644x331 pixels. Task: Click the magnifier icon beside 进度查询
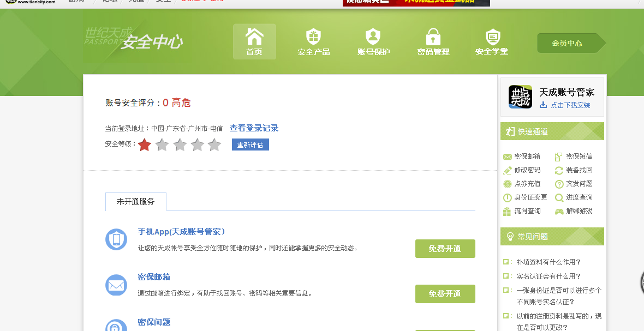pyautogui.click(x=559, y=198)
